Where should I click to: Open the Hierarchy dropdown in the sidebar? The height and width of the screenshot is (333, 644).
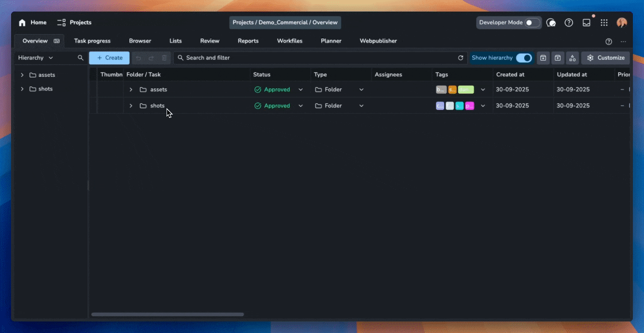[36, 58]
